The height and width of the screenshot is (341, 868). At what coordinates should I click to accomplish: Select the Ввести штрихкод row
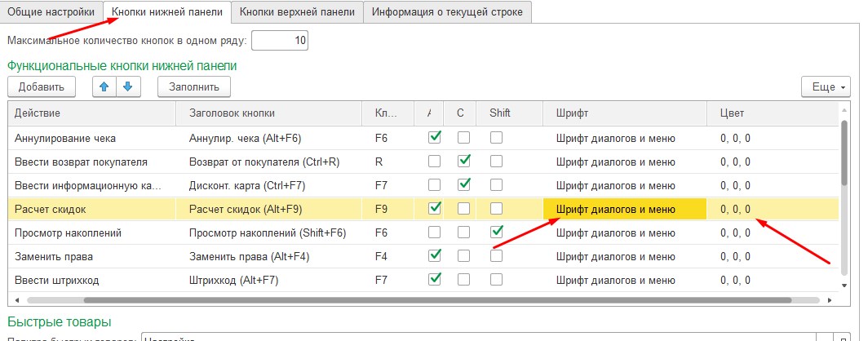(90, 280)
